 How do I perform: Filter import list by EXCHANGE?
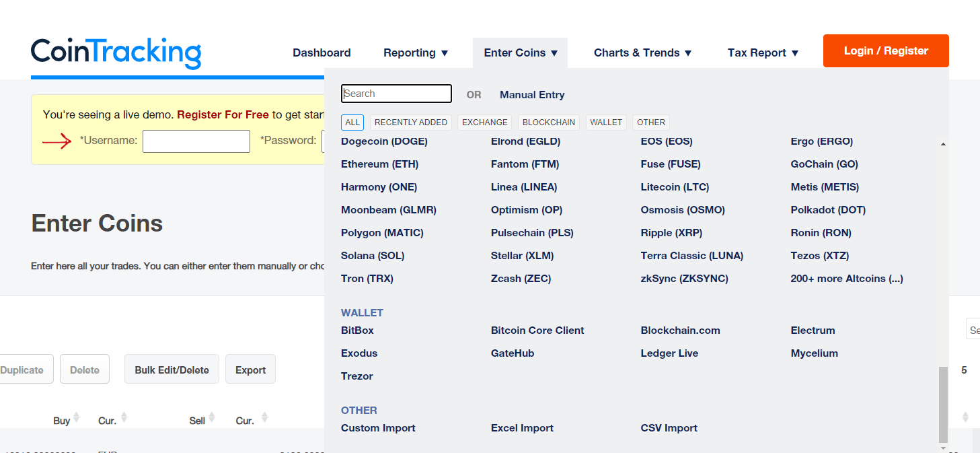point(485,123)
